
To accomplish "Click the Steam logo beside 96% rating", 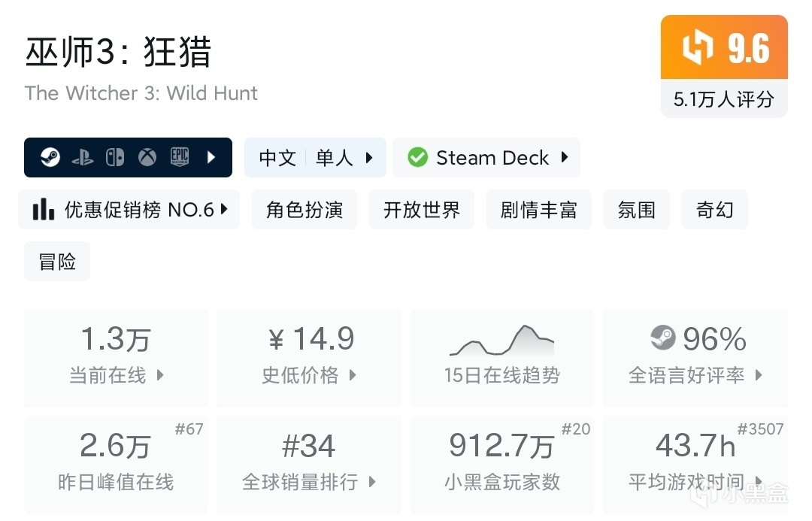I will click(x=663, y=338).
